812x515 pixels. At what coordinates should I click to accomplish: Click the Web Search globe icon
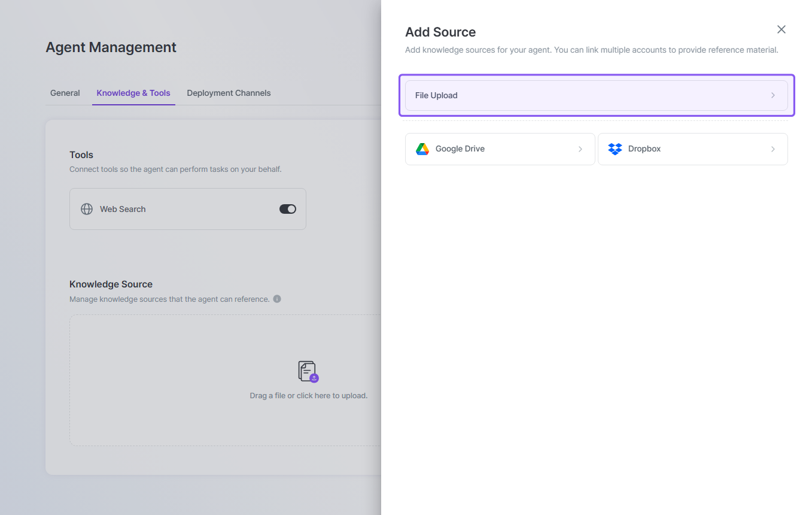click(x=87, y=209)
